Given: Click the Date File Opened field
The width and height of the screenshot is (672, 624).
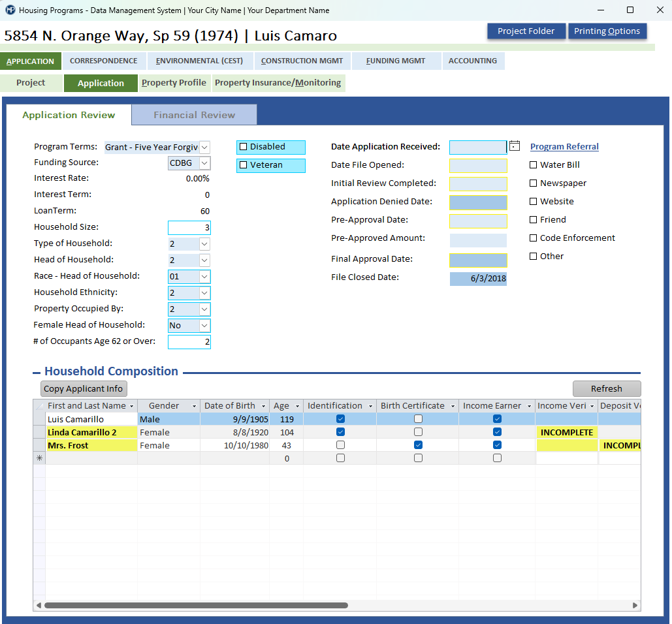Looking at the screenshot, I should (478, 166).
